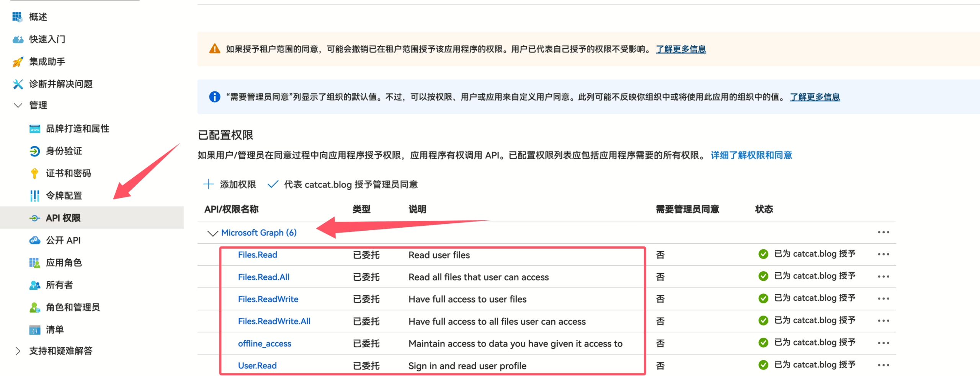Viewport: 980px width, 376px height.
Task: Click the 令牌配置 bars icon
Action: (35, 196)
